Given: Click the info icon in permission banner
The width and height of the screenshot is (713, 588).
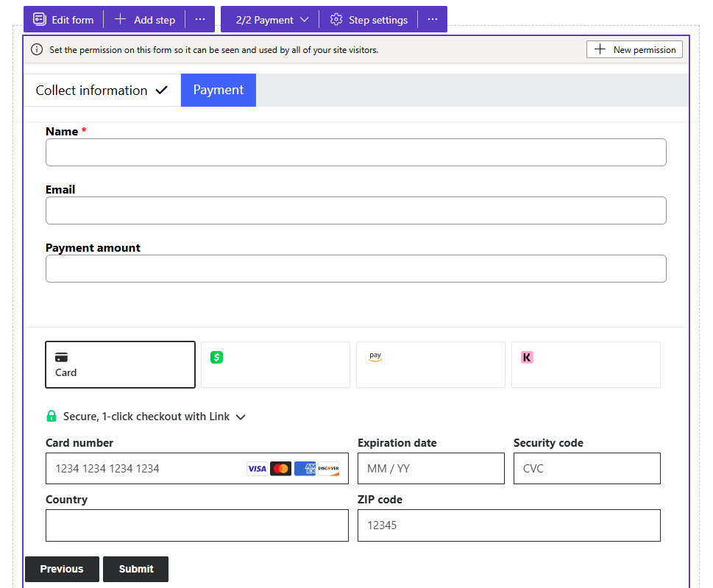Looking at the screenshot, I should tap(37, 49).
